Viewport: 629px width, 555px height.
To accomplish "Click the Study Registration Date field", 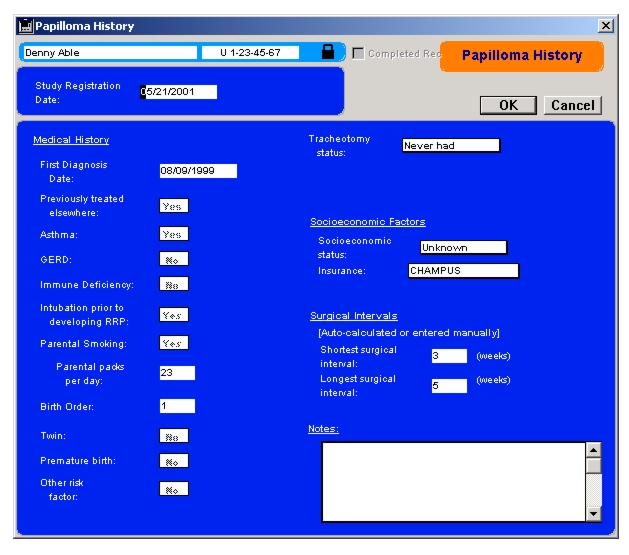I will point(180,92).
